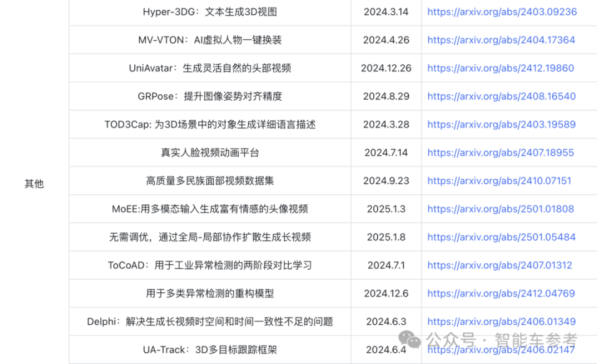Select the Hyper-3DG title cell

(x=210, y=12)
